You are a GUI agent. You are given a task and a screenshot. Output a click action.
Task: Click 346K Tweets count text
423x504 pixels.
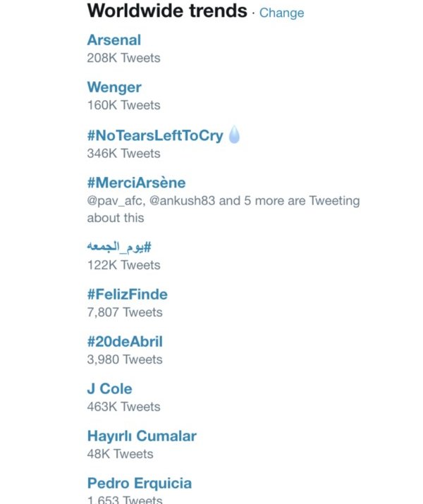point(123,153)
